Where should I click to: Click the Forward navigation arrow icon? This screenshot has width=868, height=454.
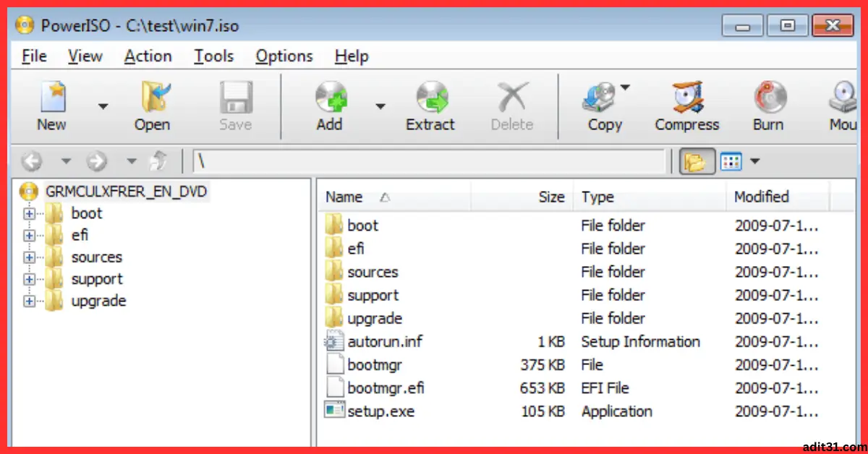[97, 161]
